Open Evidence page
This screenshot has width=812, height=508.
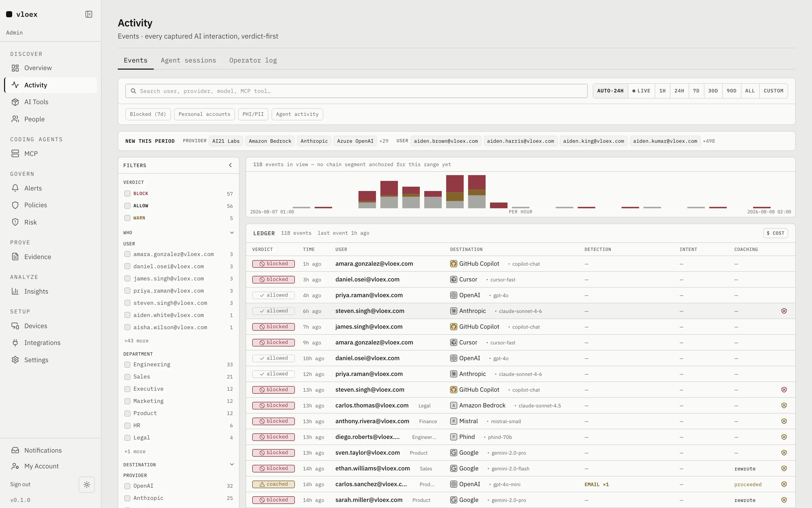tap(51, 257)
